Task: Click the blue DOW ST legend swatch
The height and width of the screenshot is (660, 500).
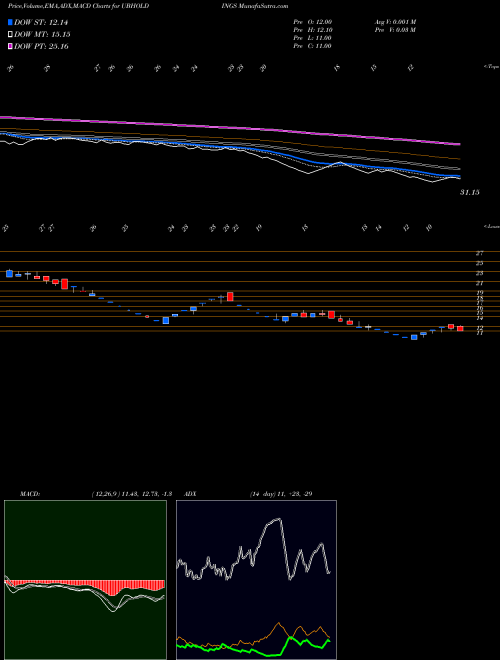Action: click(11, 22)
